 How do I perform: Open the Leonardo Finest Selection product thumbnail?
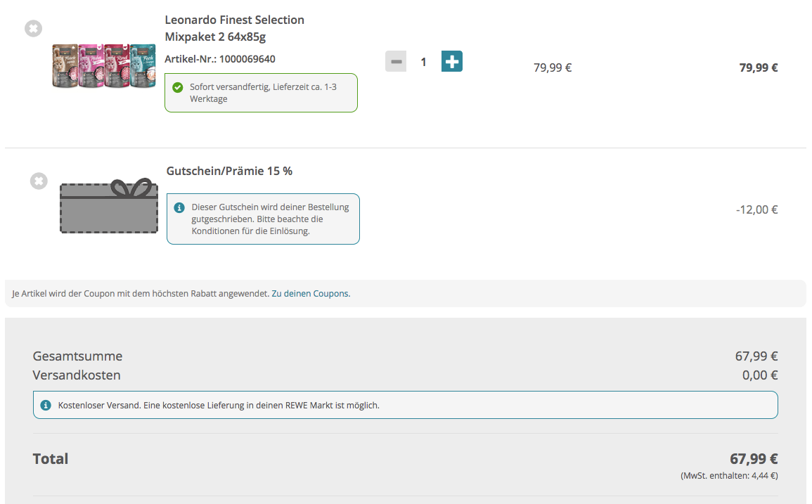[x=104, y=66]
